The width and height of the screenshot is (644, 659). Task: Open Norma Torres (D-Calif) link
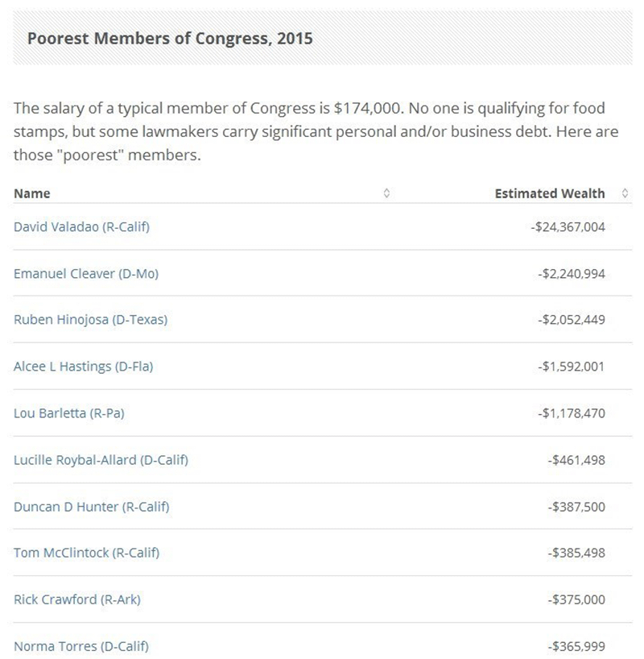(x=80, y=646)
